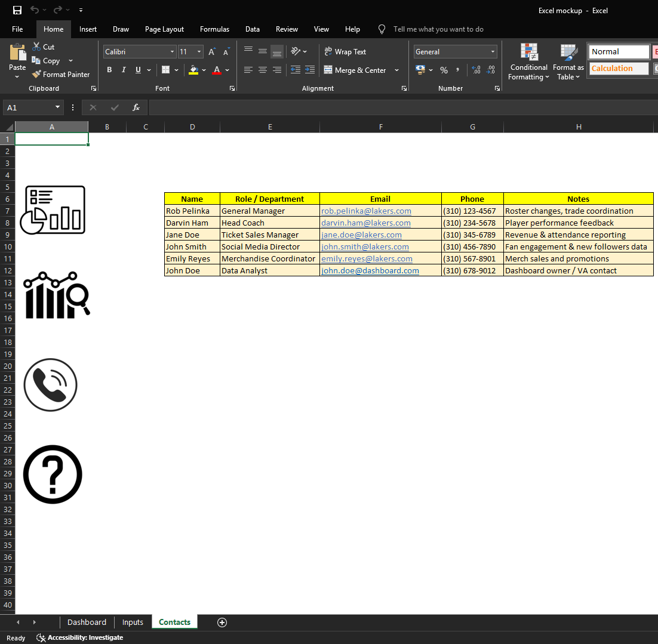Click the Increase Font Size icon
Image resolution: width=658 pixels, height=644 pixels.
tap(212, 52)
